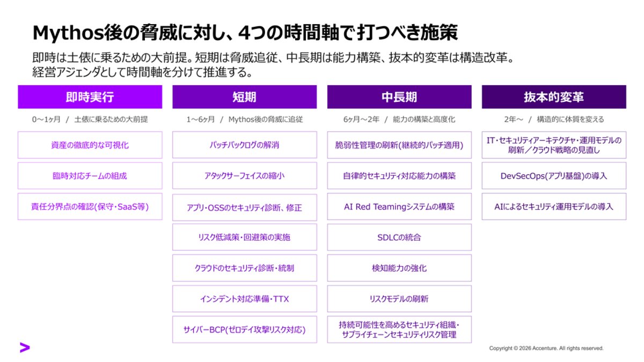This screenshot has width=644, height=362.
Task: Select the DevSecOps(アプリ基盤)の導入 box
Action: click(x=554, y=175)
